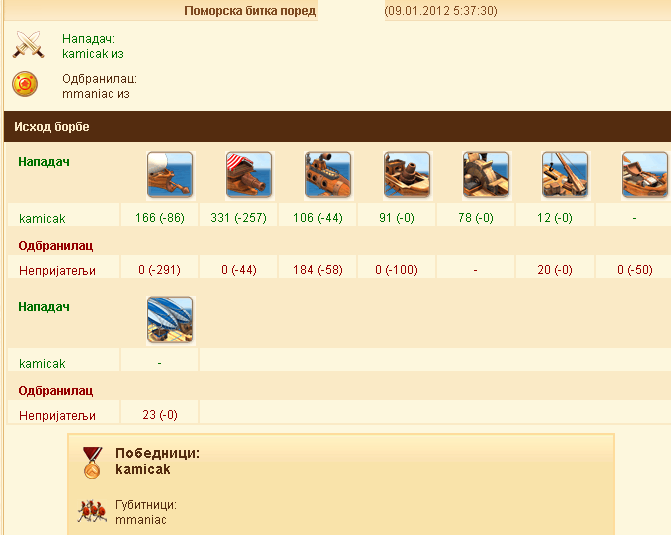Click the ram ship unit icon

170,175
